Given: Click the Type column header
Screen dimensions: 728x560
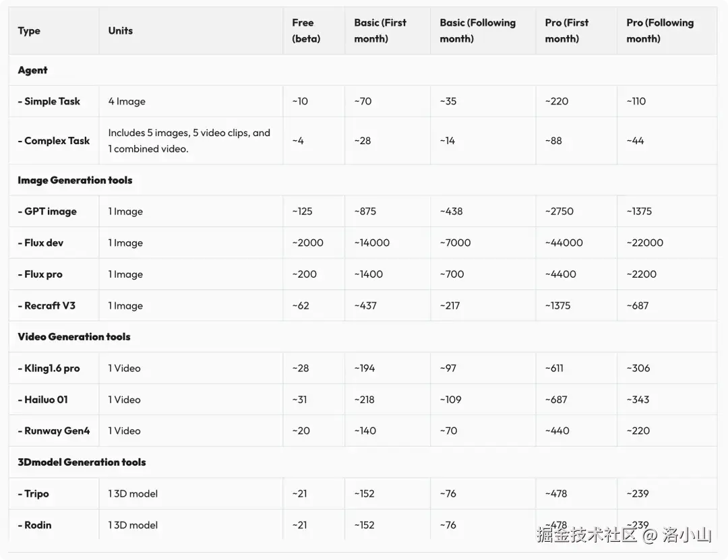Looking at the screenshot, I should [x=29, y=31].
